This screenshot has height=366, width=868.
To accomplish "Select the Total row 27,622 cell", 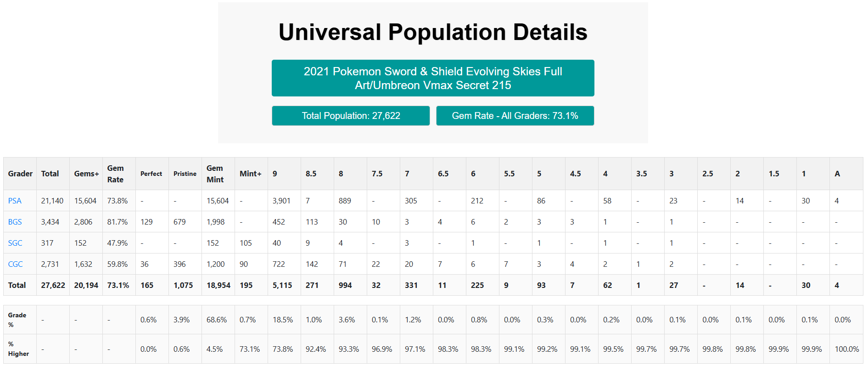I will pos(53,285).
